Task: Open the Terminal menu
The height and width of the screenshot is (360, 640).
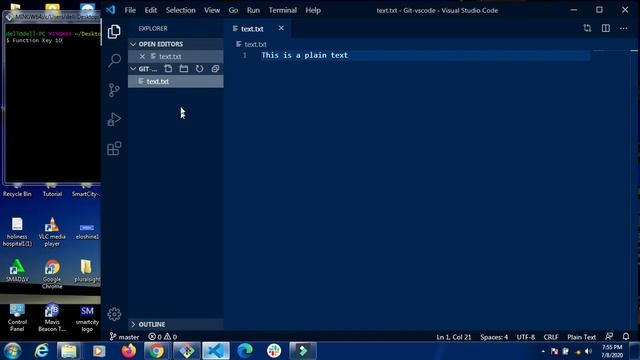Action: (282, 10)
